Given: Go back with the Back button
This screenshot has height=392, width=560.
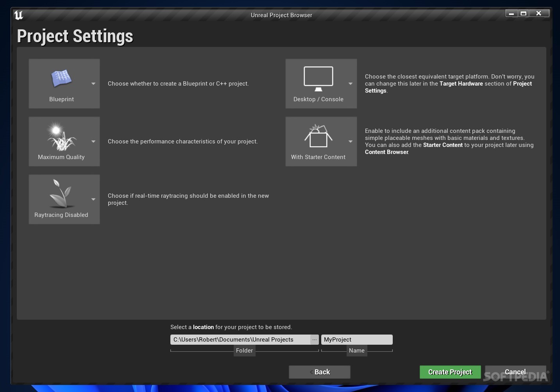Looking at the screenshot, I should (320, 372).
